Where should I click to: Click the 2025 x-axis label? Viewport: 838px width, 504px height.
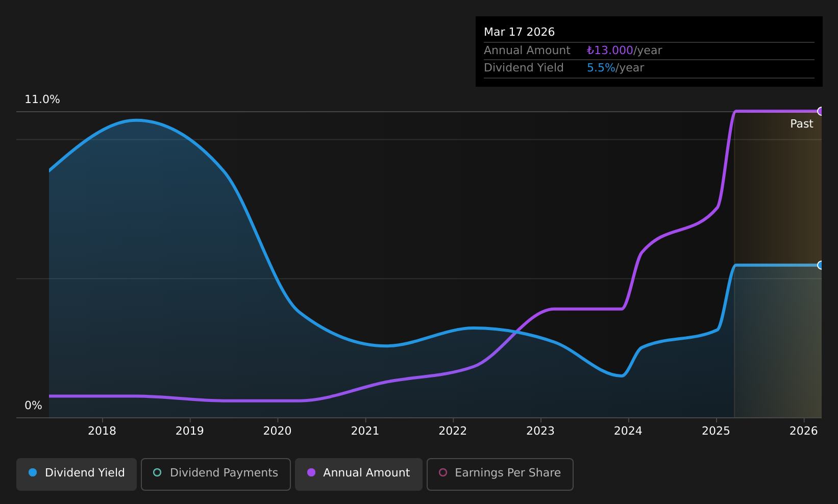(716, 431)
